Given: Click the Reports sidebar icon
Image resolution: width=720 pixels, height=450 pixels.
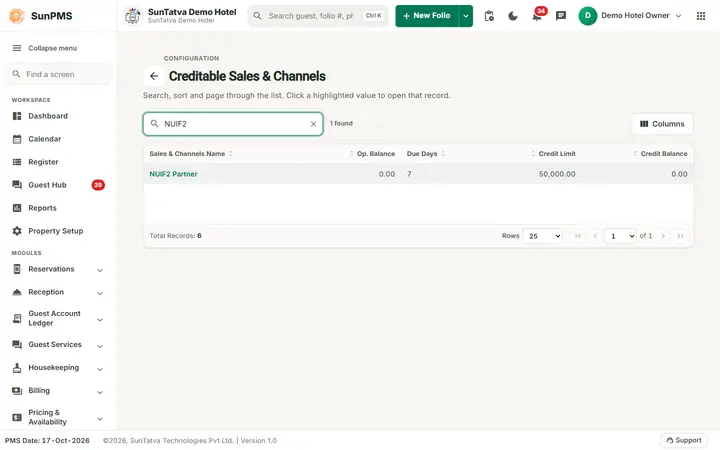Looking at the screenshot, I should (x=17, y=208).
